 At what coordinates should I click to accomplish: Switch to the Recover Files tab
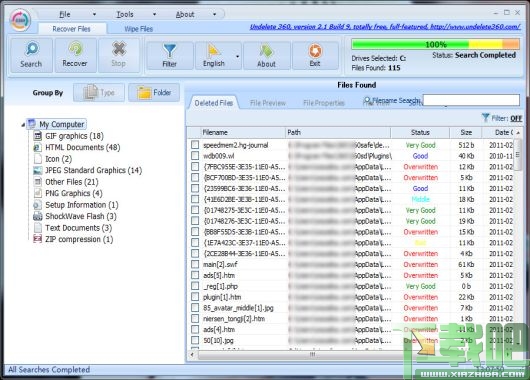(71, 29)
